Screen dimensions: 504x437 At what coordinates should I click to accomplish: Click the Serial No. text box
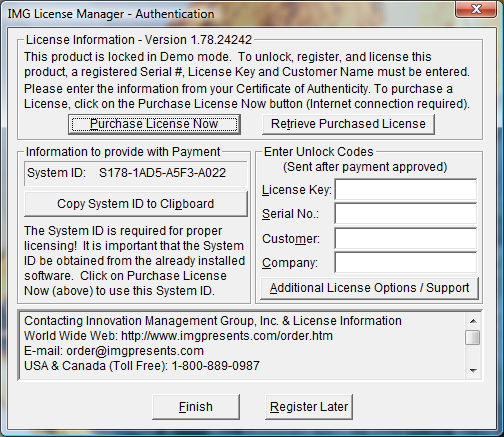tap(406, 214)
